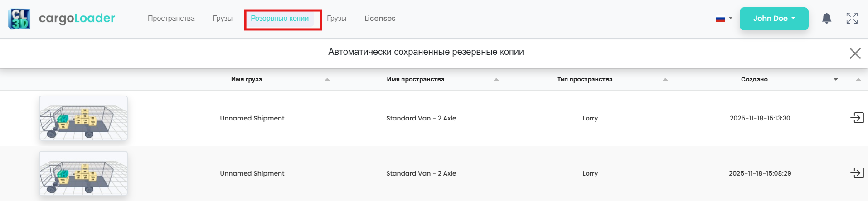Load the backup created at 15:13:30
Viewport: 868px width, 201px height.
click(857, 118)
